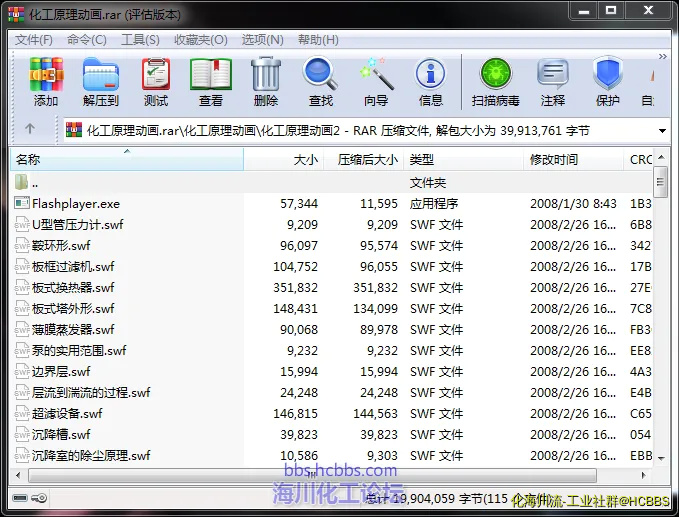Select the Flashplayer.exe file icon
Image resolution: width=679 pixels, height=517 pixels.
[x=22, y=203]
